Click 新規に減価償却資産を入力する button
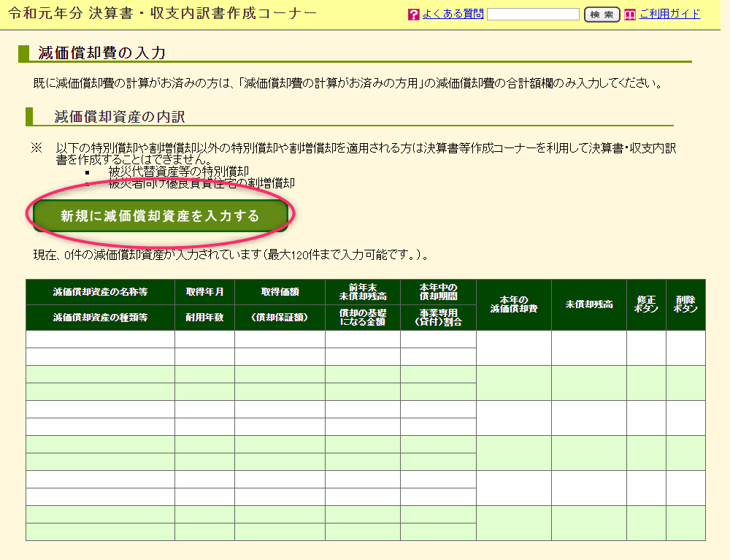Viewport: 730px width, 560px height. (160, 215)
